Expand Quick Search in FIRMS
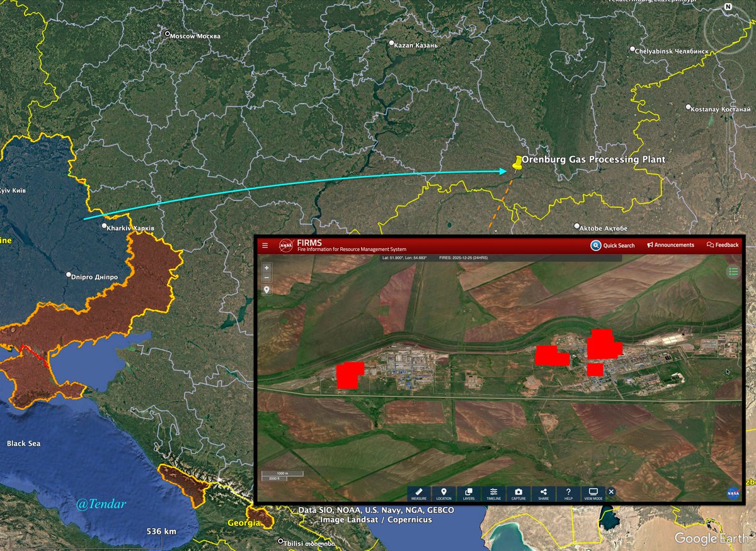Viewport: 756px width, 551px height. click(x=612, y=245)
